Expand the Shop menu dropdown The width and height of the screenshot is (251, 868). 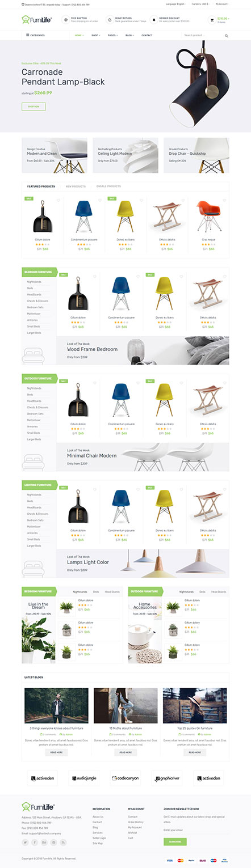[x=95, y=35]
